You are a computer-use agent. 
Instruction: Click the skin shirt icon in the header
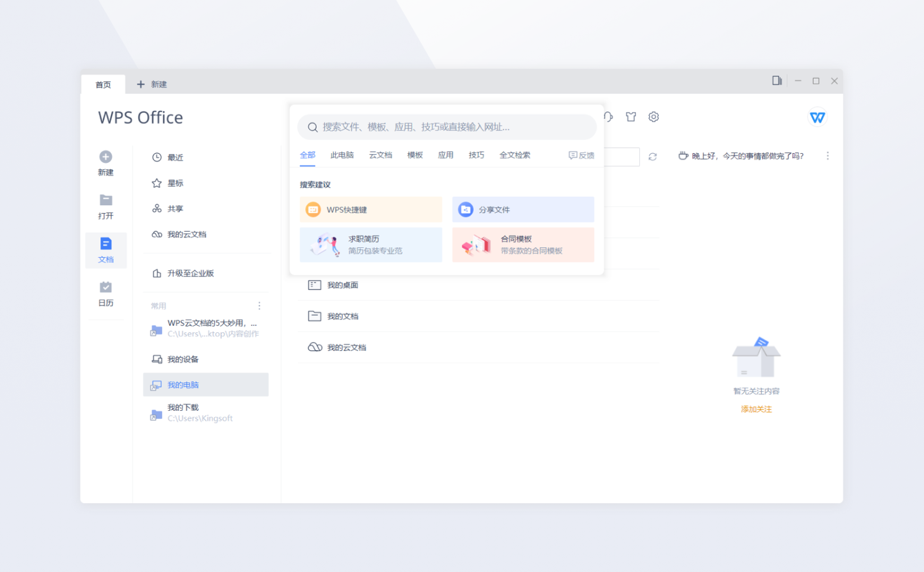pyautogui.click(x=631, y=117)
